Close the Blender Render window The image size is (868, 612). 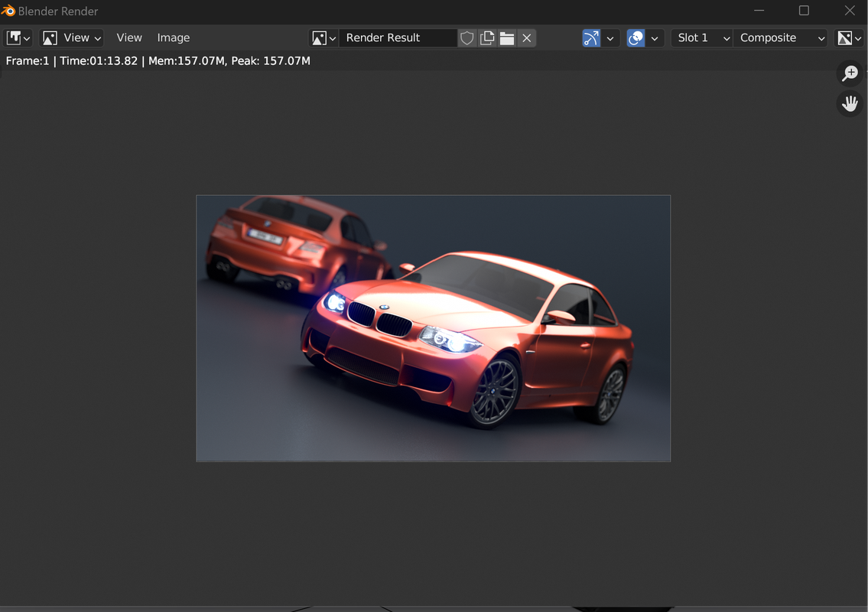coord(849,11)
